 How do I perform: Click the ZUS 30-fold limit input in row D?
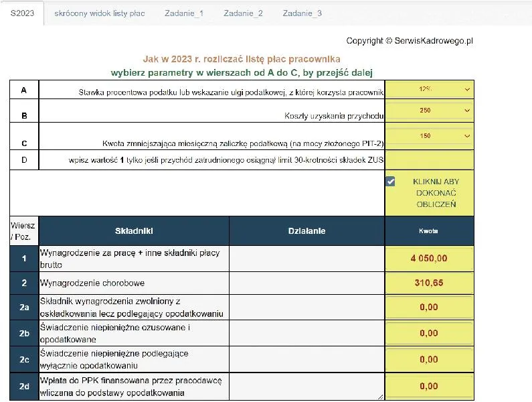[x=429, y=160]
